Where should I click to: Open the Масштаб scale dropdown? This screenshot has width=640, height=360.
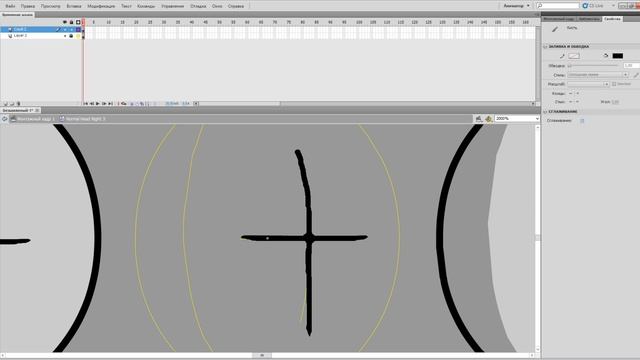(x=589, y=84)
